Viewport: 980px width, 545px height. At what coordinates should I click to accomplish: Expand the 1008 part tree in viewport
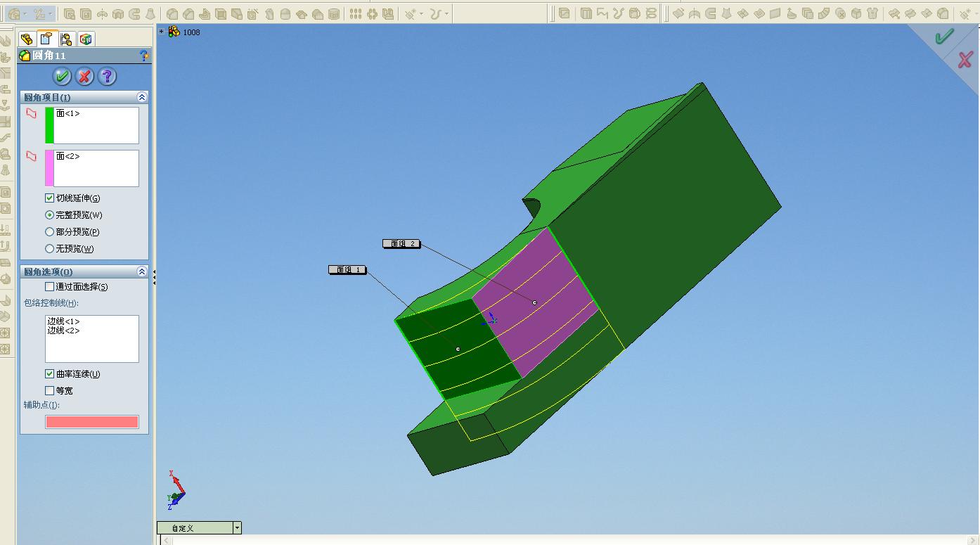point(161,32)
